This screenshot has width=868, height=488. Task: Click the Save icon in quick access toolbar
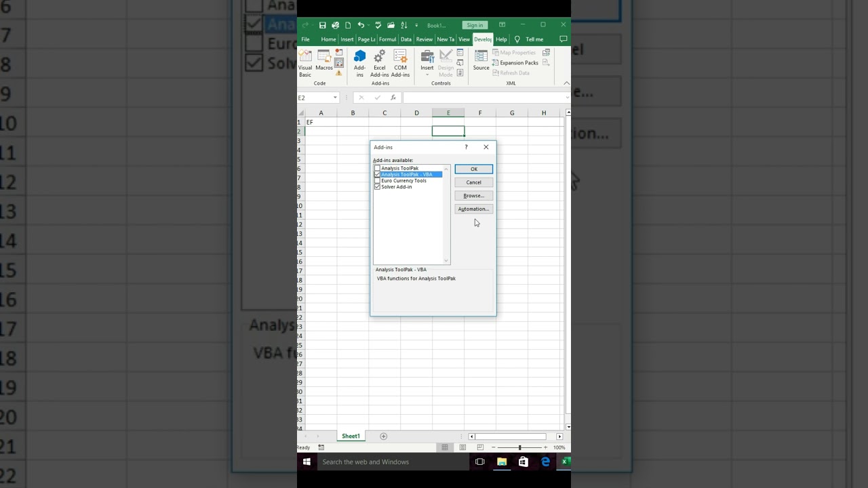tap(323, 25)
